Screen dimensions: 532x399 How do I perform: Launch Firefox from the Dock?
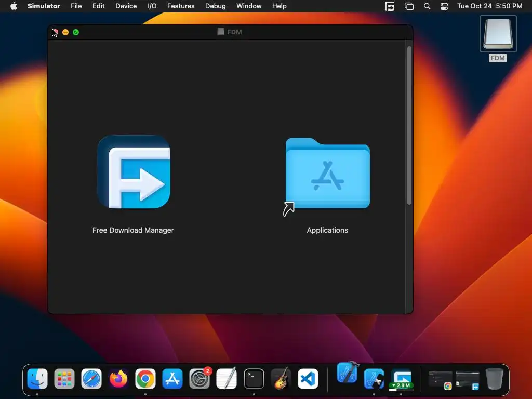click(118, 379)
